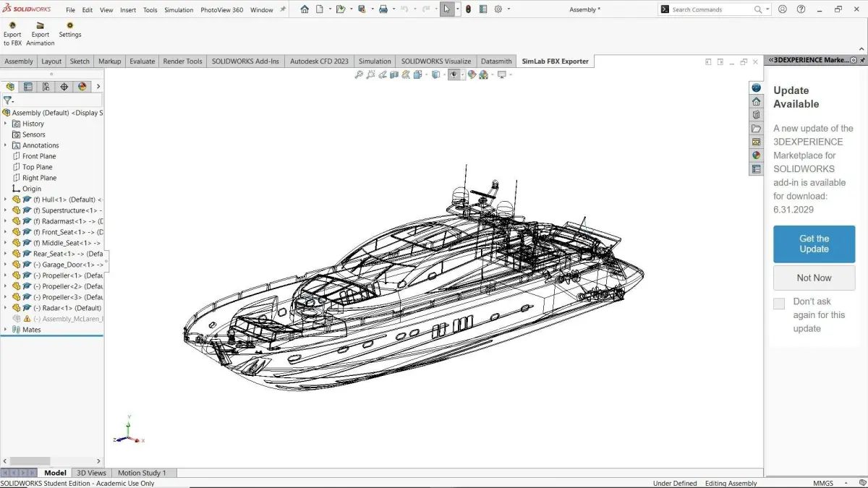The width and height of the screenshot is (868, 488).
Task: Click the MMGS unit system in status bar
Action: click(823, 483)
